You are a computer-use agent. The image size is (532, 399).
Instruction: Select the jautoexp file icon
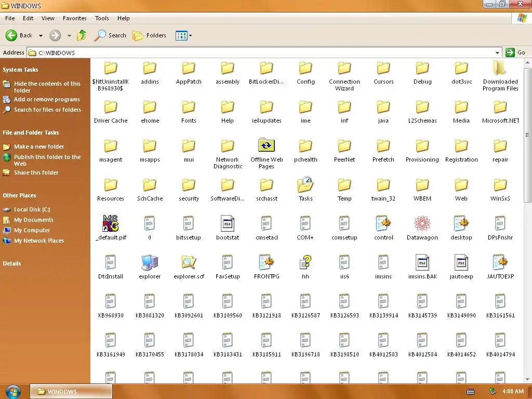pos(461,262)
